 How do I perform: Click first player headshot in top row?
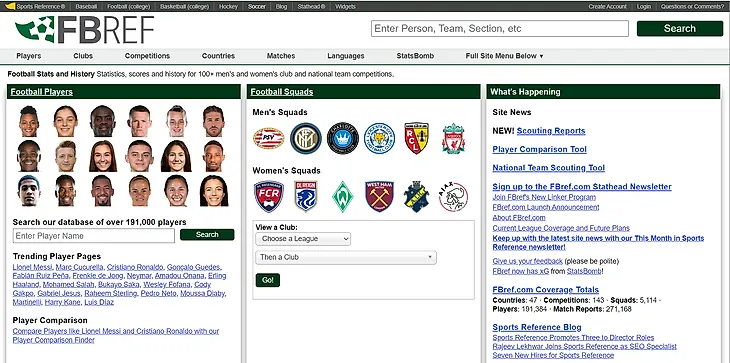[28, 121]
